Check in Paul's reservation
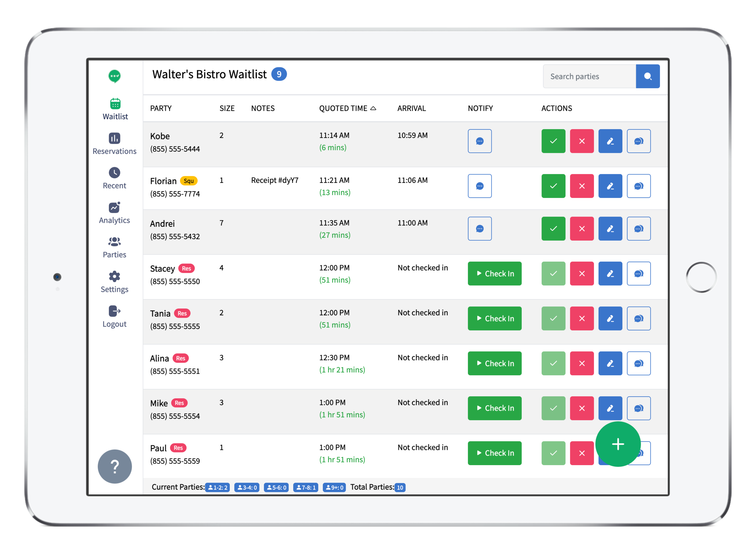 click(495, 453)
